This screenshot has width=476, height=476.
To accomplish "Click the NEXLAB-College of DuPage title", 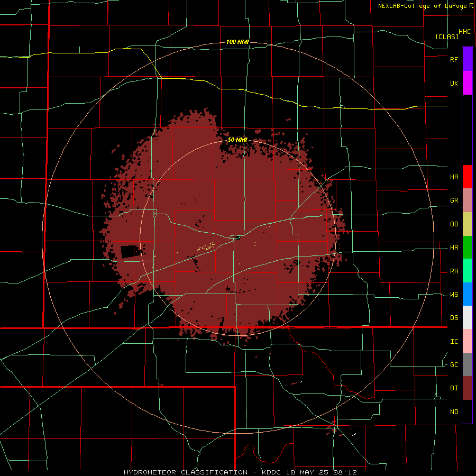I will [422, 6].
